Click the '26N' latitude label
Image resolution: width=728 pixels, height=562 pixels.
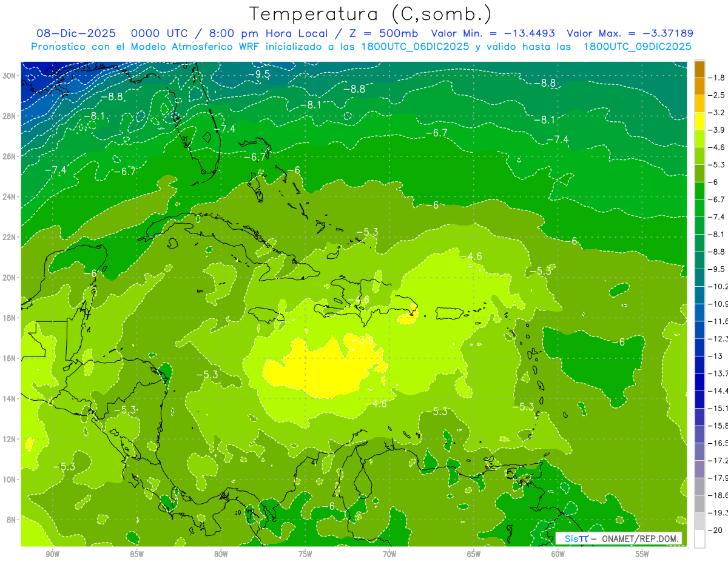point(9,156)
